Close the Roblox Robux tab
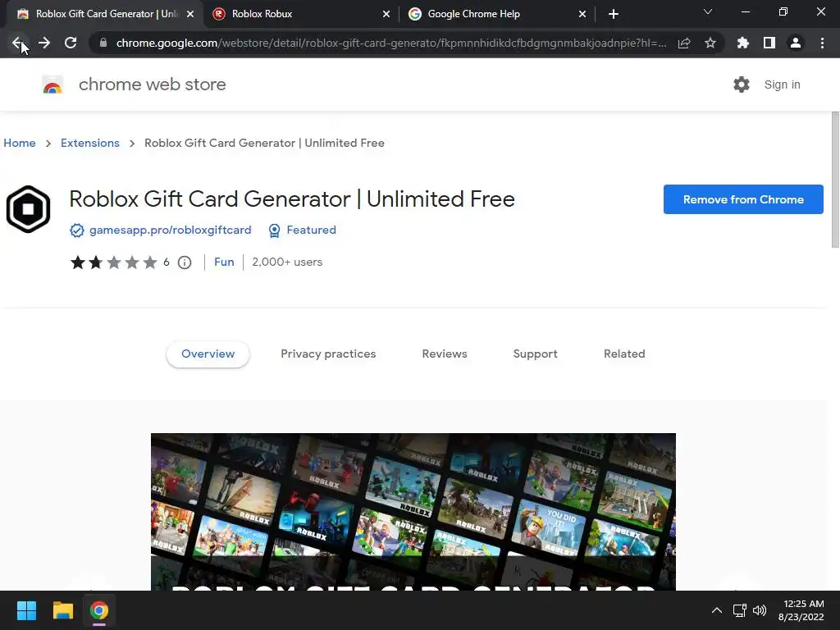 (386, 14)
